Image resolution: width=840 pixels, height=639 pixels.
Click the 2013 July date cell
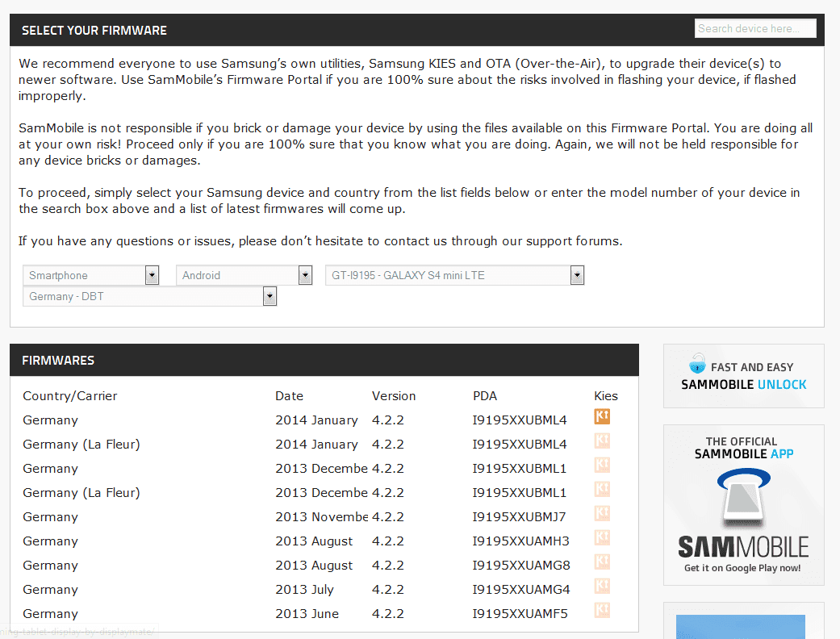[304, 589]
